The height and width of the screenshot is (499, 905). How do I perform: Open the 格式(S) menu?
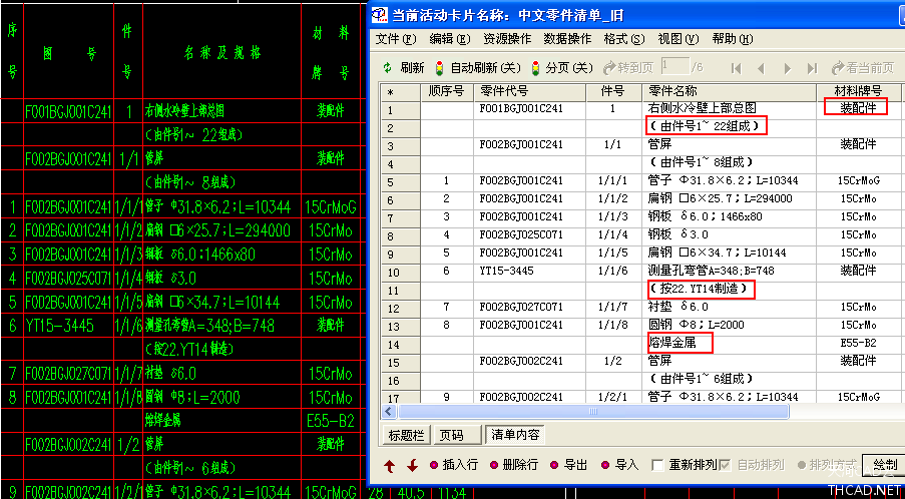click(x=624, y=39)
